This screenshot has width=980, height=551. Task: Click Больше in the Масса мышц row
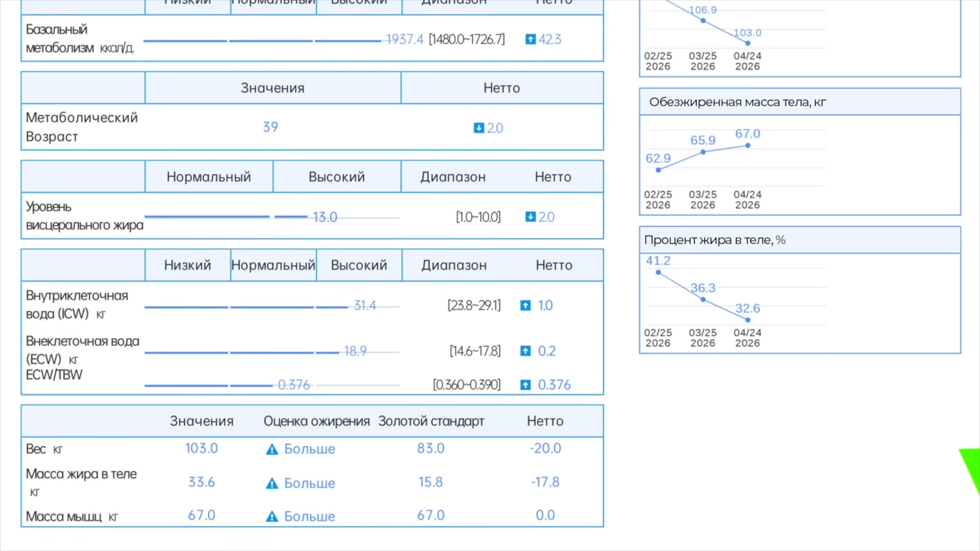(x=310, y=516)
